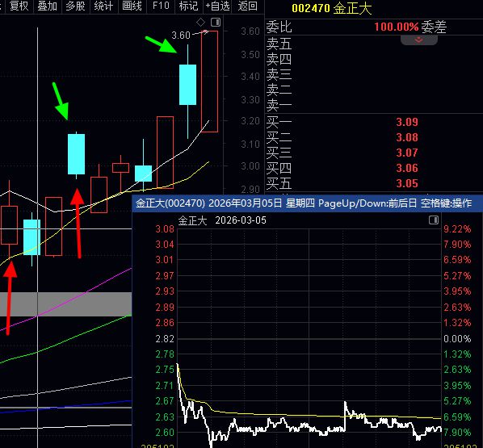
Task: Open the 统计 statistics menu
Action: pyautogui.click(x=103, y=6)
